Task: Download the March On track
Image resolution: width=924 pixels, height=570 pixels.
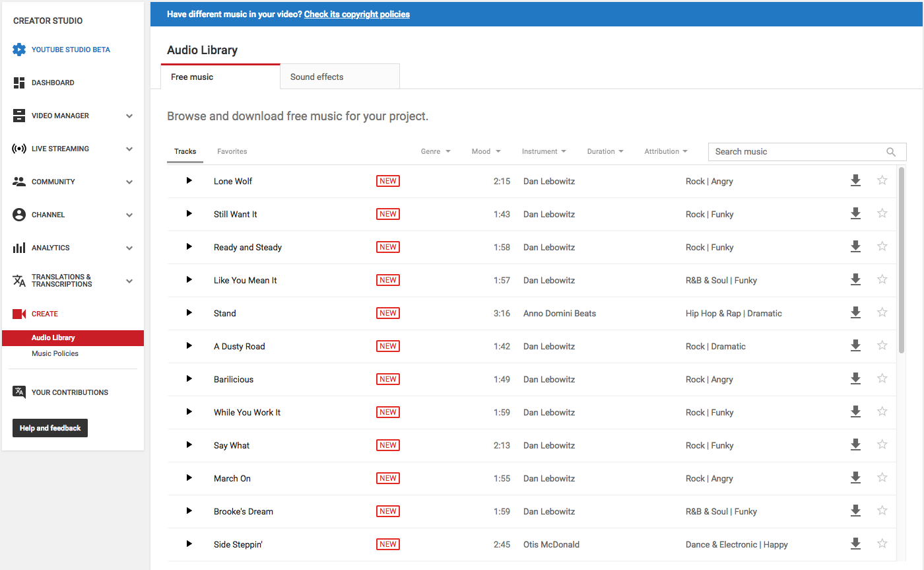Action: (x=855, y=478)
